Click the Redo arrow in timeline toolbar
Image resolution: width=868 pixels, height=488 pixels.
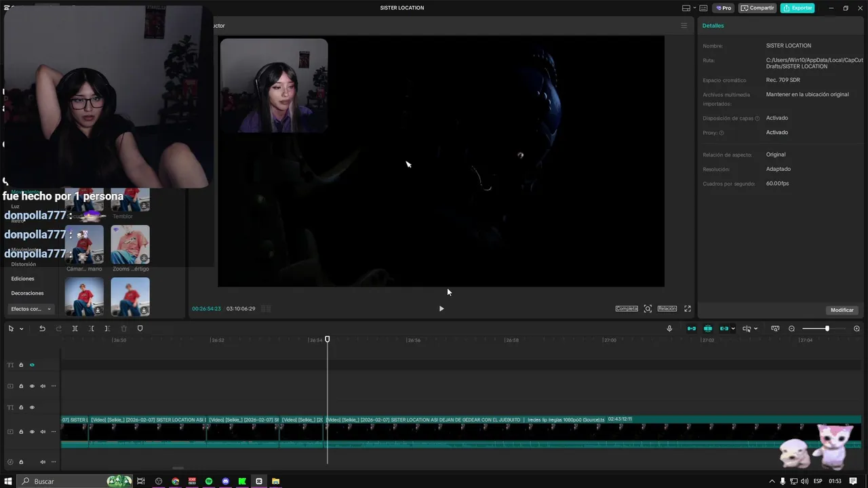(58, 329)
